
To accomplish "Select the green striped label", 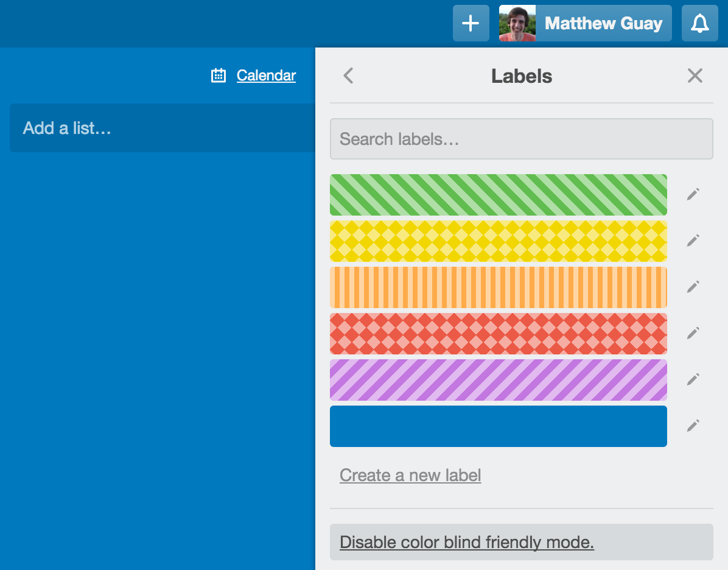I will coord(498,194).
